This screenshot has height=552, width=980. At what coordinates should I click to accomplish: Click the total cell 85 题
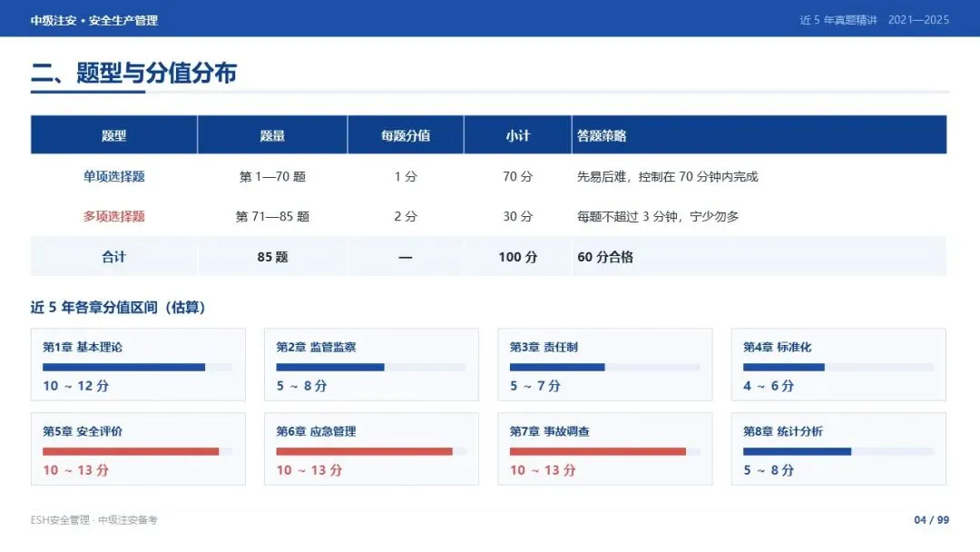click(272, 257)
